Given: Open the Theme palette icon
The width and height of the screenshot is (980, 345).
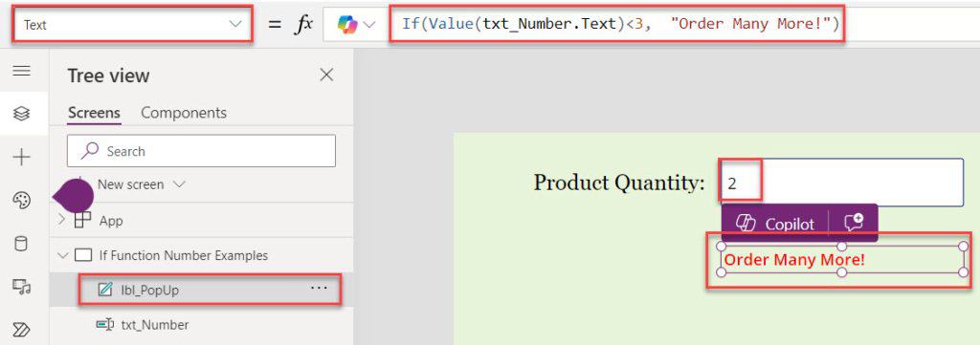Looking at the screenshot, I should coord(22,201).
